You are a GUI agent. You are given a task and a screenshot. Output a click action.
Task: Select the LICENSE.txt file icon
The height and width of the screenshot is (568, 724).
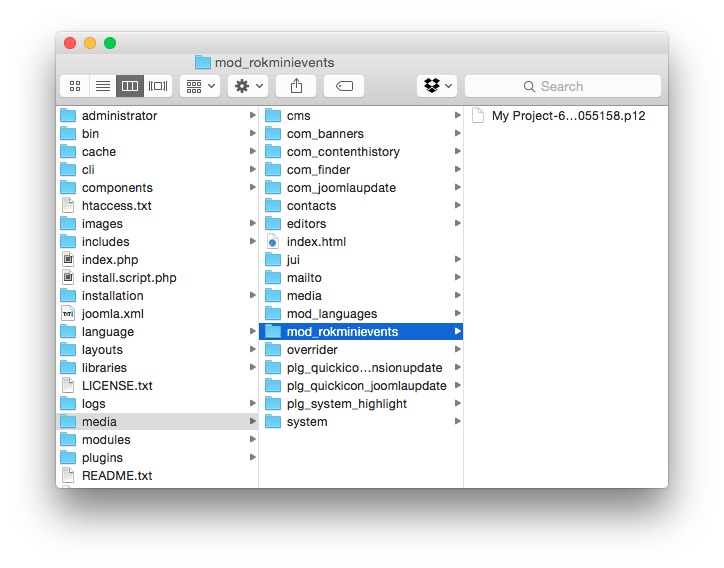pos(68,386)
